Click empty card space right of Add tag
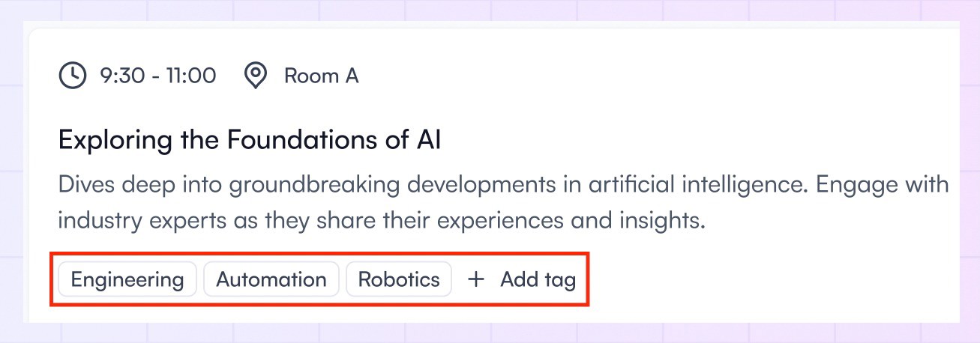This screenshot has width=980, height=343. pos(772,280)
